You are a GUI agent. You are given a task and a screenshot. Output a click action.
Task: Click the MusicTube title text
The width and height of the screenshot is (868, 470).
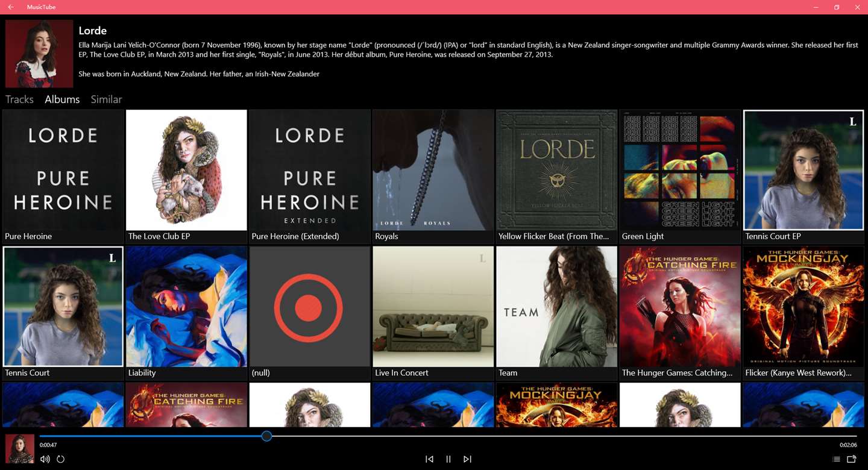[x=41, y=7]
